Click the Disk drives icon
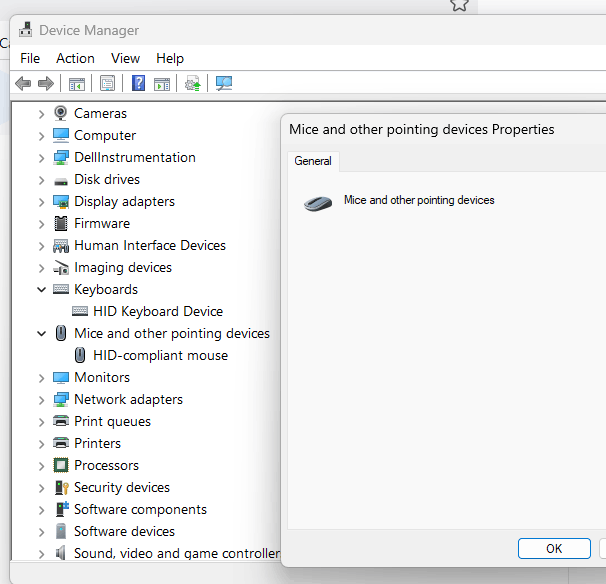Viewport: 606px width, 584px height. pyautogui.click(x=61, y=180)
